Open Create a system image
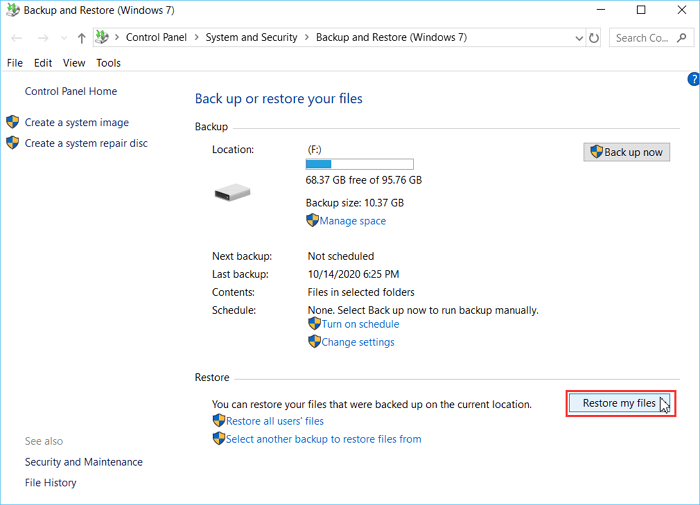Screen dimensions: 700x505 [76, 123]
